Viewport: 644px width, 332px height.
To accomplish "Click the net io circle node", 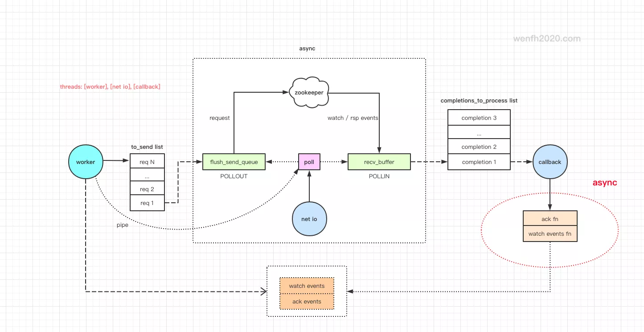I will coord(309,219).
